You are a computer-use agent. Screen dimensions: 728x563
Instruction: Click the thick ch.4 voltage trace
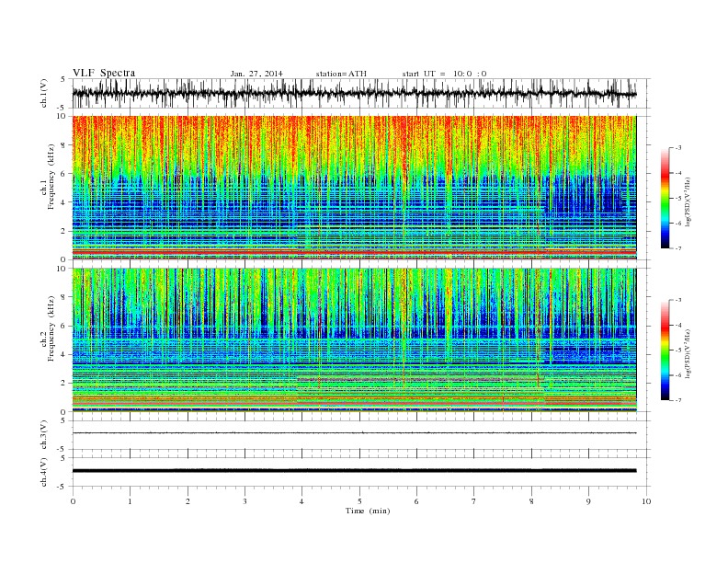(354, 471)
